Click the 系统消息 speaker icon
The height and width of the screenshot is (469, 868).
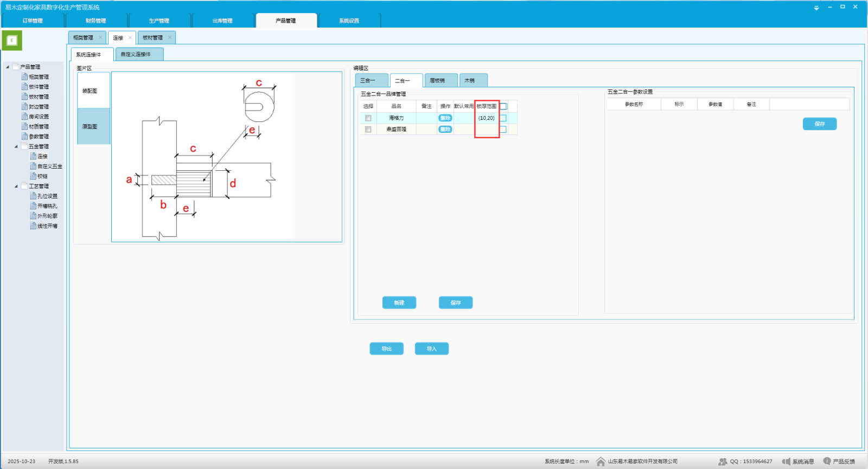[x=786, y=461]
